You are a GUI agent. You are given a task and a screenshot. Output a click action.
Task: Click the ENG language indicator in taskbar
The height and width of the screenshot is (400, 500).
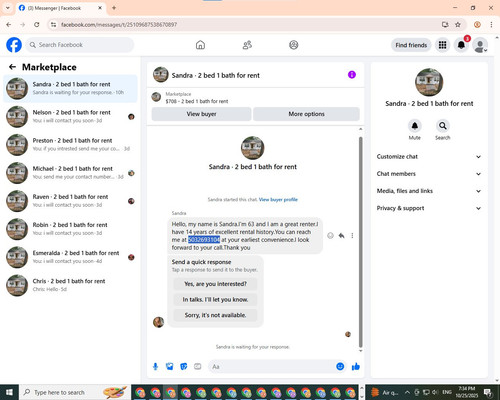click(447, 392)
